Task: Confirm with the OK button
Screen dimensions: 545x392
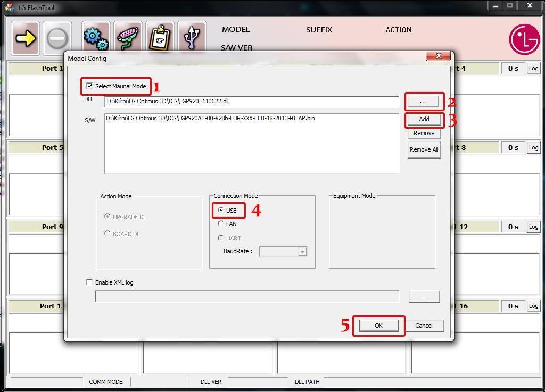Action: click(x=379, y=326)
